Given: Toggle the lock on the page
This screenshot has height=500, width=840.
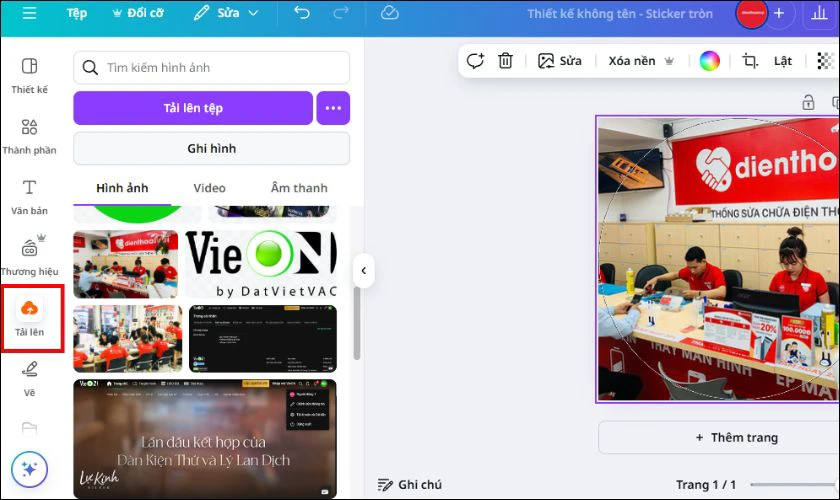Looking at the screenshot, I should (808, 102).
